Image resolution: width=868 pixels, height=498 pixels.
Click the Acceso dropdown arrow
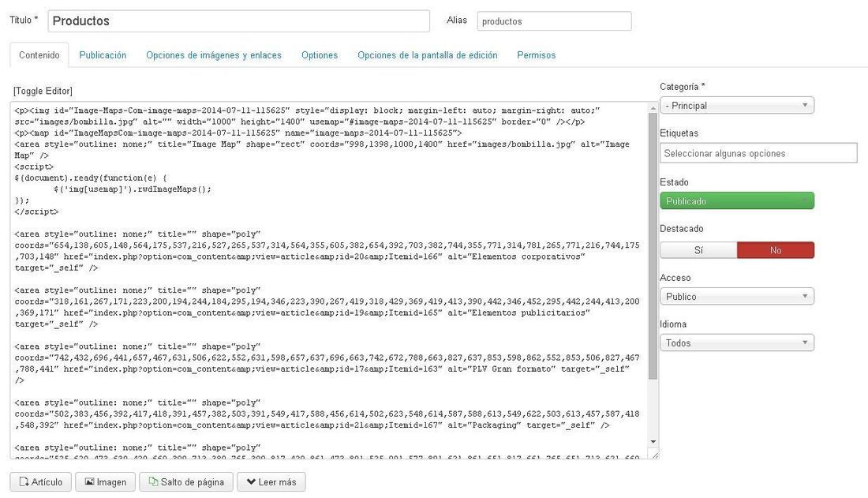click(x=805, y=297)
